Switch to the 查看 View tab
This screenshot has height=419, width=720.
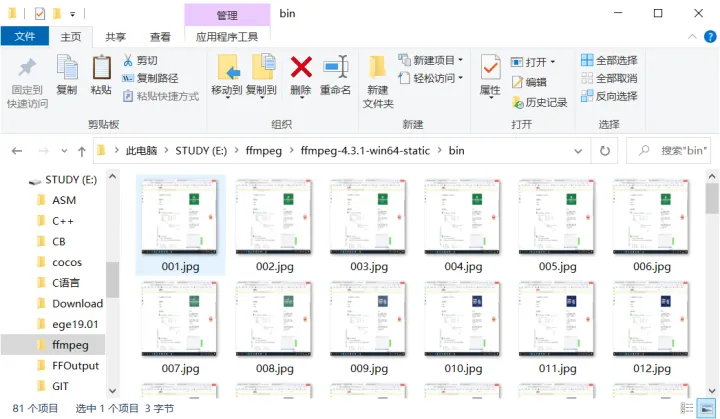tap(160, 37)
